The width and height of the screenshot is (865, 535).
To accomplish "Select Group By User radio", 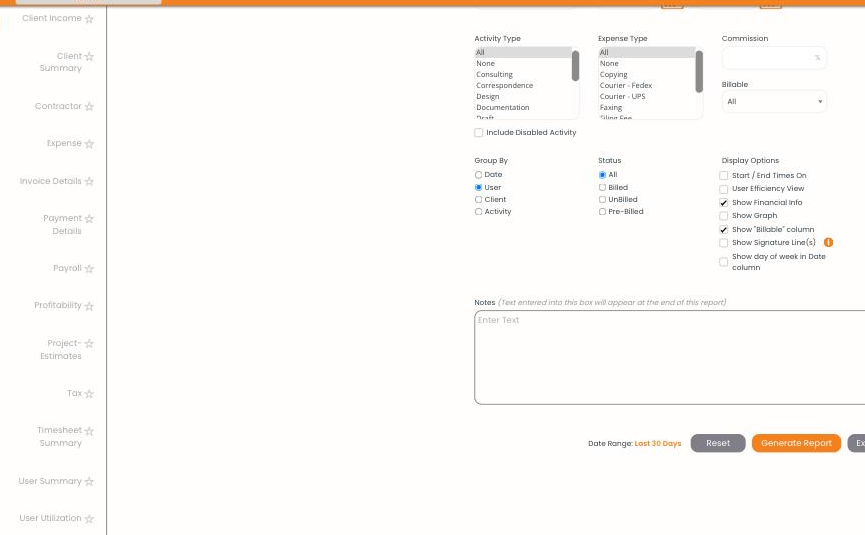I will [x=478, y=188].
